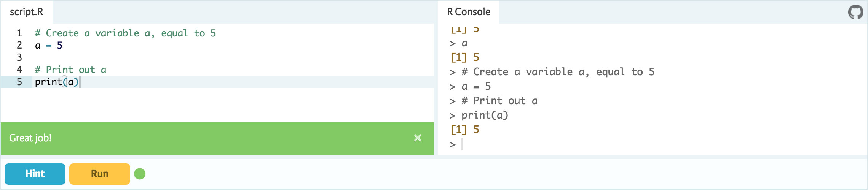Screen dimensions: 868x190
Task: Click line number 4 in editor gutter
Action: (19, 70)
